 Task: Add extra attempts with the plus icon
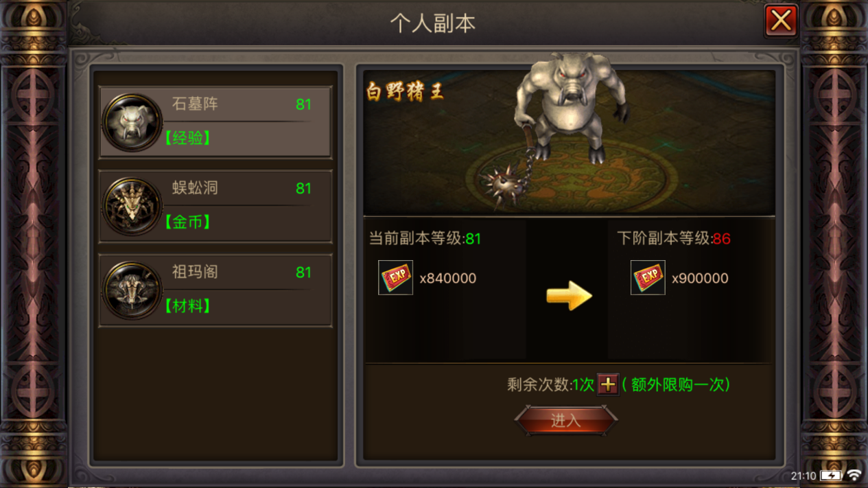pos(608,384)
